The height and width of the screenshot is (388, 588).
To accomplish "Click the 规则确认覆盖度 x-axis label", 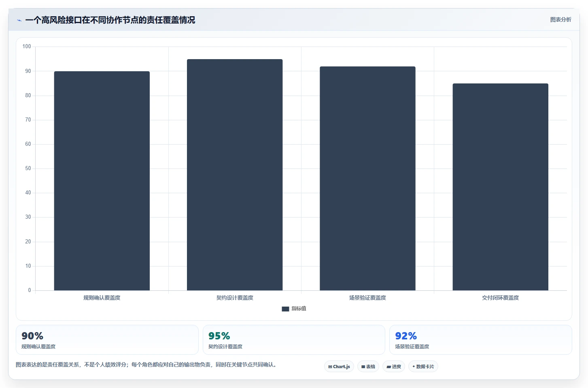I will (102, 298).
